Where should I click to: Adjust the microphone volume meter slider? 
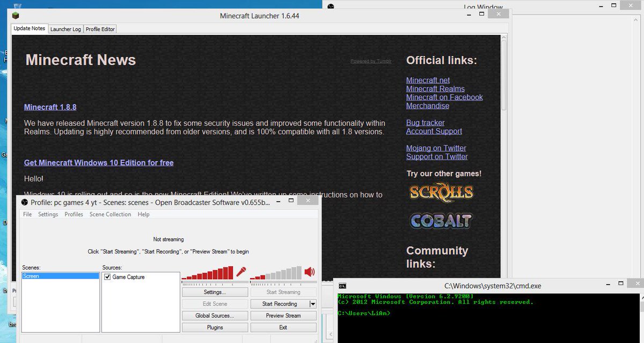[214, 281]
